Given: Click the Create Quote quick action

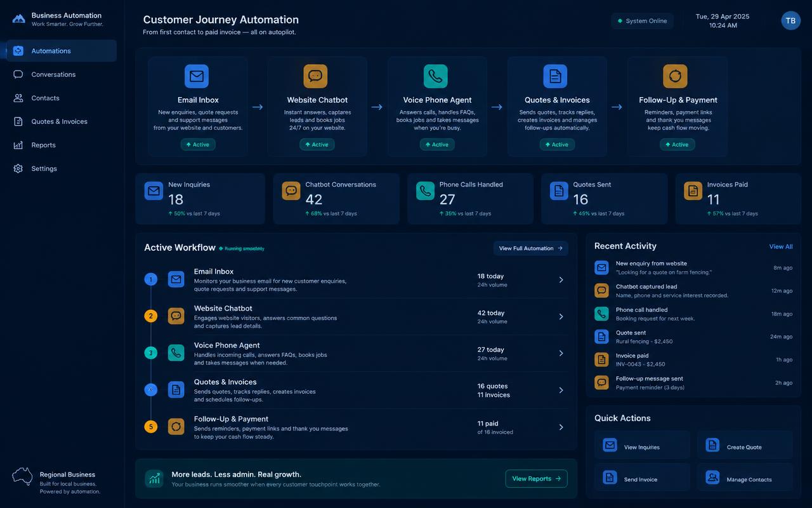Looking at the screenshot, I should (x=745, y=446).
